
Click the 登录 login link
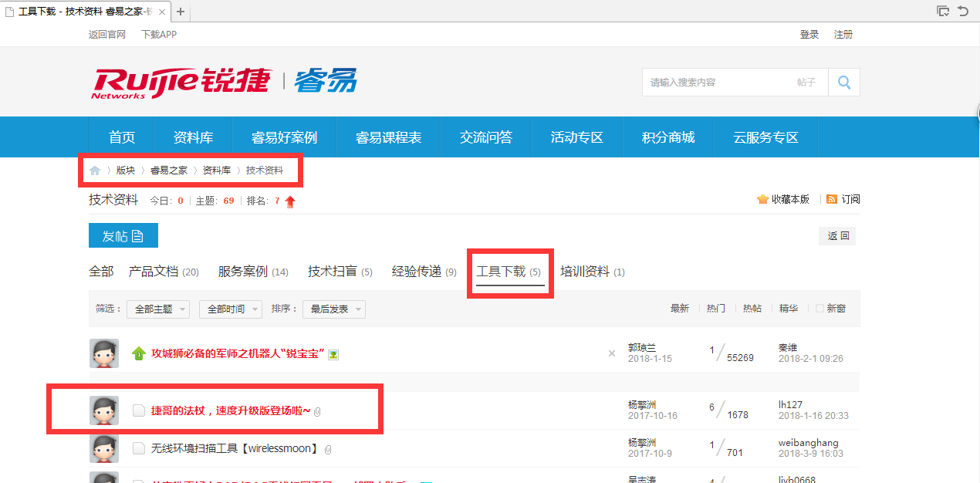pyautogui.click(x=809, y=35)
